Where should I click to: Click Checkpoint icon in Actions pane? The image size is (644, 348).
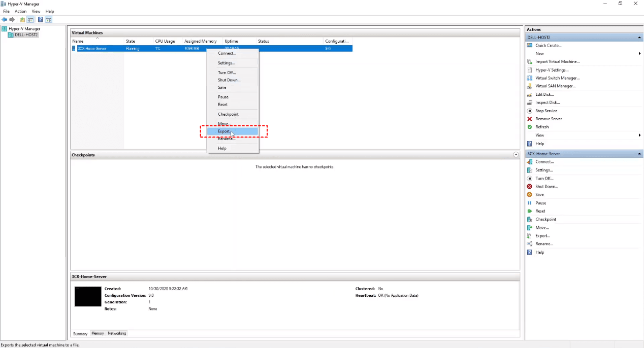click(x=530, y=219)
